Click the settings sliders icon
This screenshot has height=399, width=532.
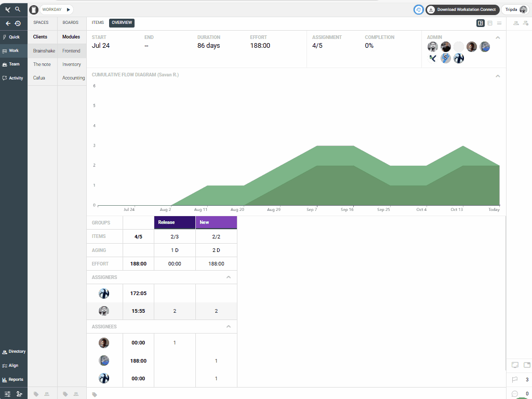click(x=8, y=394)
